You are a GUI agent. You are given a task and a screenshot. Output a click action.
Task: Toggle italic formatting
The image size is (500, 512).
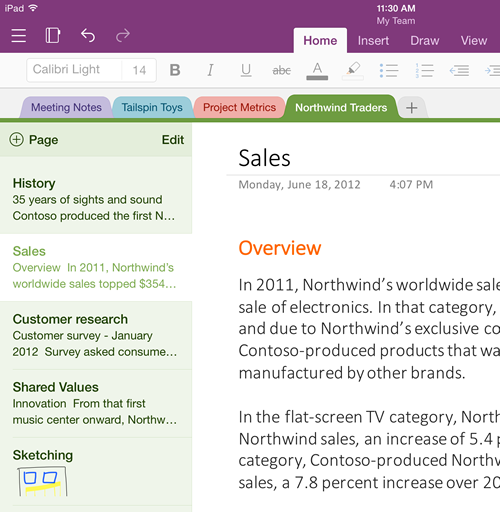pyautogui.click(x=210, y=70)
